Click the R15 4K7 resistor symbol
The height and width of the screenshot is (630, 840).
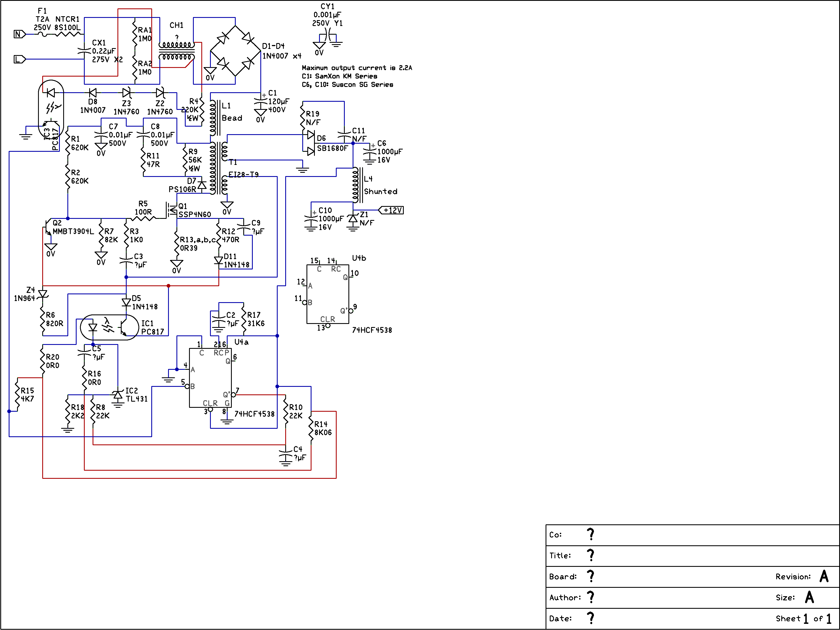[x=17, y=395]
